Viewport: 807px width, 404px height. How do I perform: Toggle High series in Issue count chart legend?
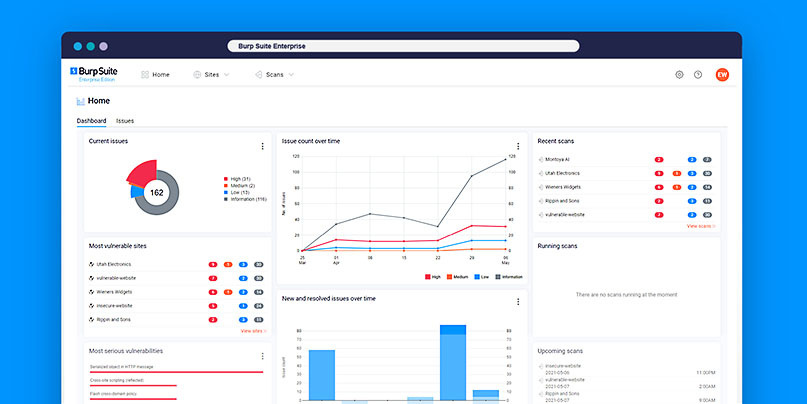pyautogui.click(x=433, y=277)
